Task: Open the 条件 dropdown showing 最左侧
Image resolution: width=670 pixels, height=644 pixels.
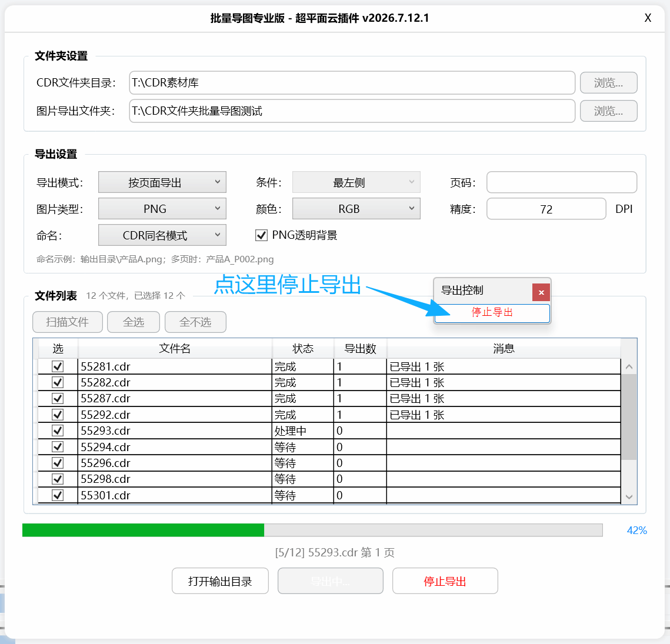Action: [x=356, y=182]
